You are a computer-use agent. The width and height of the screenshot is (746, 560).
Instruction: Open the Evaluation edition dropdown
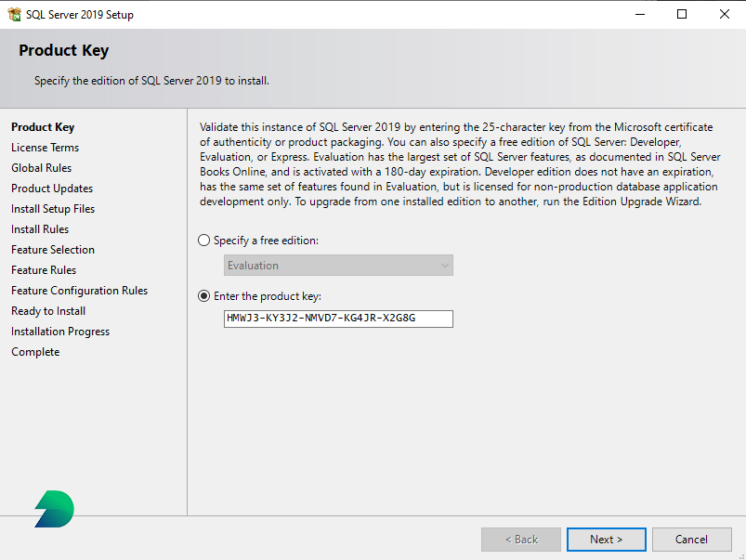point(338,266)
